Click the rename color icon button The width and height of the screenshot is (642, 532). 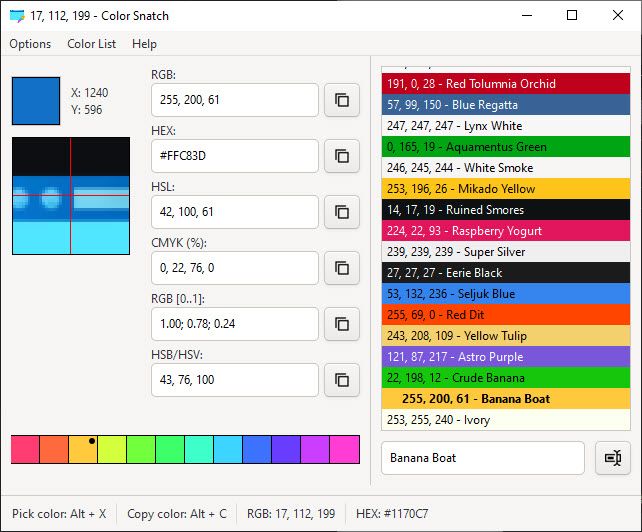coord(613,458)
